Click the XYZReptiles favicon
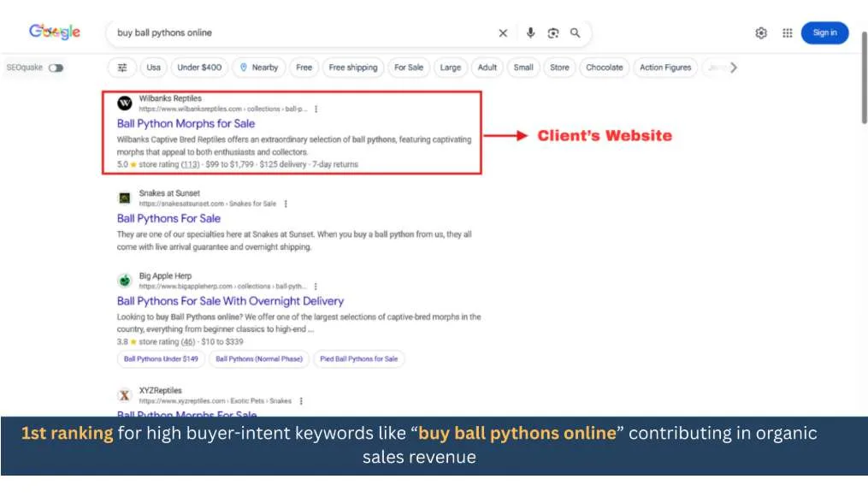The height and width of the screenshot is (497, 868). pos(125,395)
